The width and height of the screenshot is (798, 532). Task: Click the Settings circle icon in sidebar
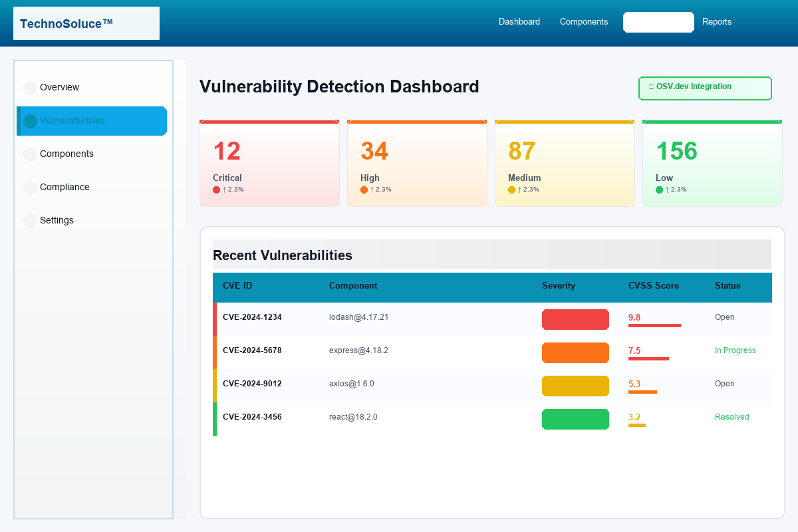tap(31, 220)
